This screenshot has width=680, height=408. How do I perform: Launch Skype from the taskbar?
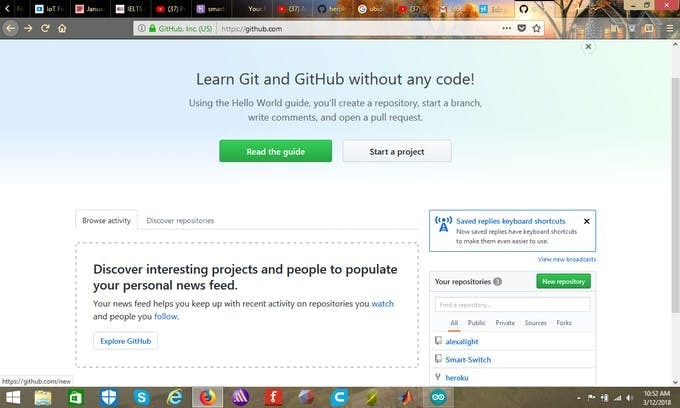[x=142, y=398]
